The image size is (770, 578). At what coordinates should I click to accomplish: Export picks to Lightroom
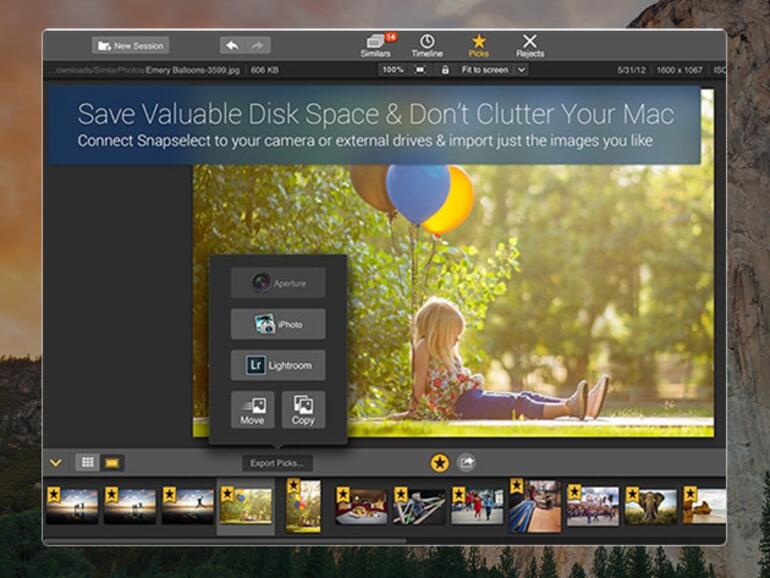pyautogui.click(x=278, y=365)
